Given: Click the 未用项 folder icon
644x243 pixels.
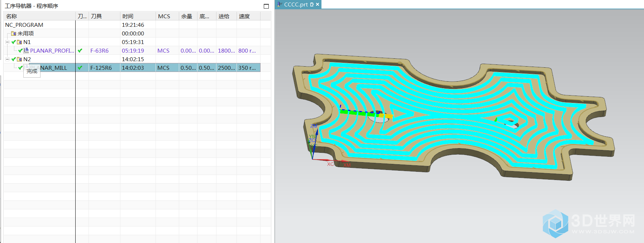Looking at the screenshot, I should pos(14,34).
